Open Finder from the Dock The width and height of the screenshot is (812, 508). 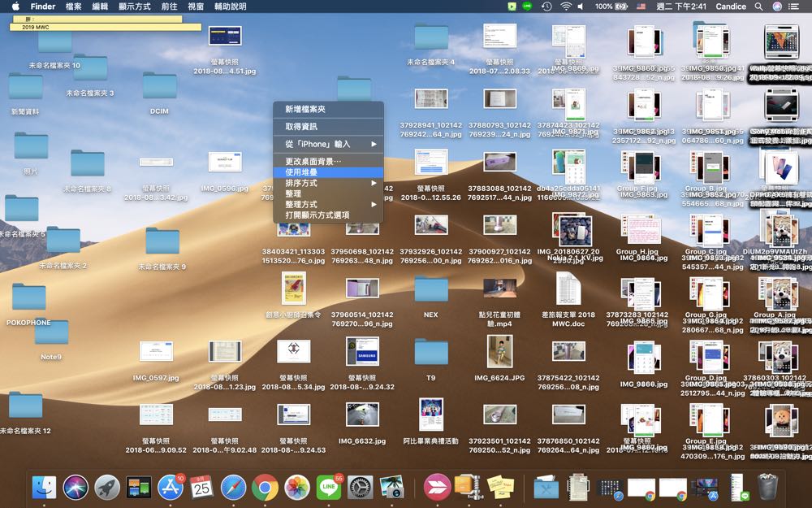click(44, 487)
